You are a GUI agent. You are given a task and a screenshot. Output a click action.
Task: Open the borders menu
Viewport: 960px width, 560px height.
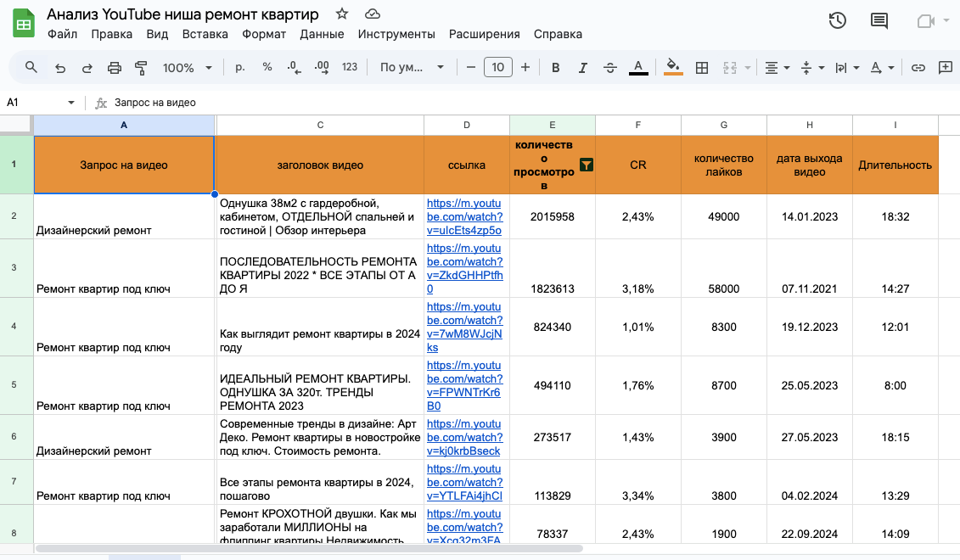[702, 67]
